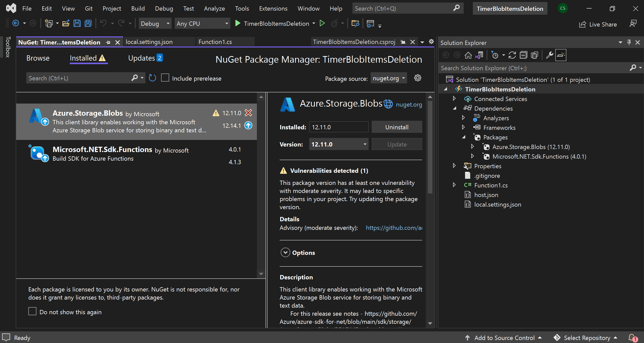The image size is (644, 343).
Task: Click the Update button
Action: (397, 144)
